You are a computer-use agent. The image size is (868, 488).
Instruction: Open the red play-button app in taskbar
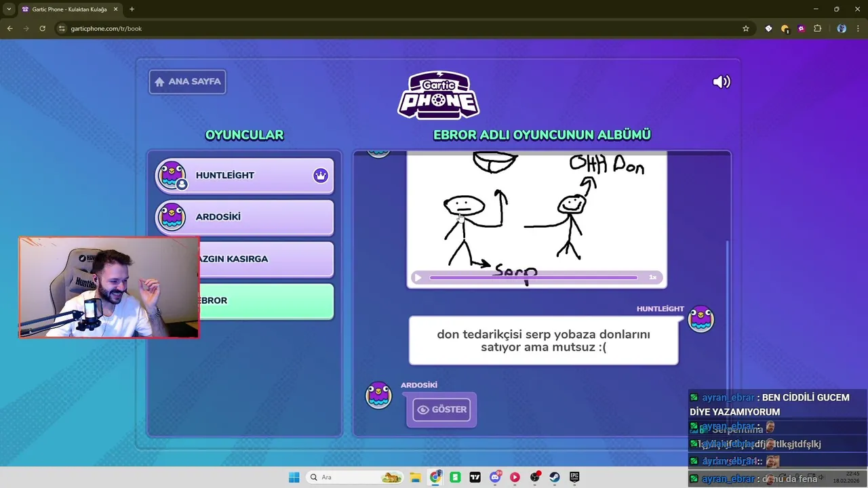tap(515, 477)
